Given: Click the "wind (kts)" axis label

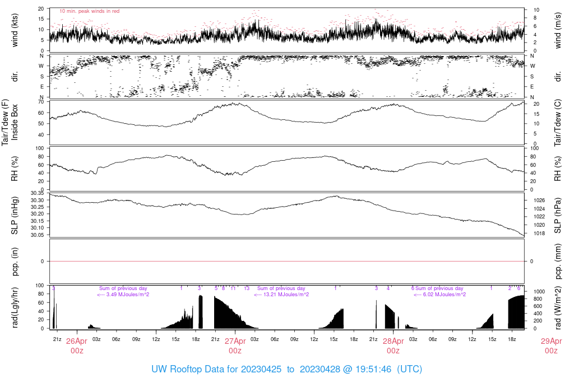Looking at the screenshot, I should (x=15, y=30).
